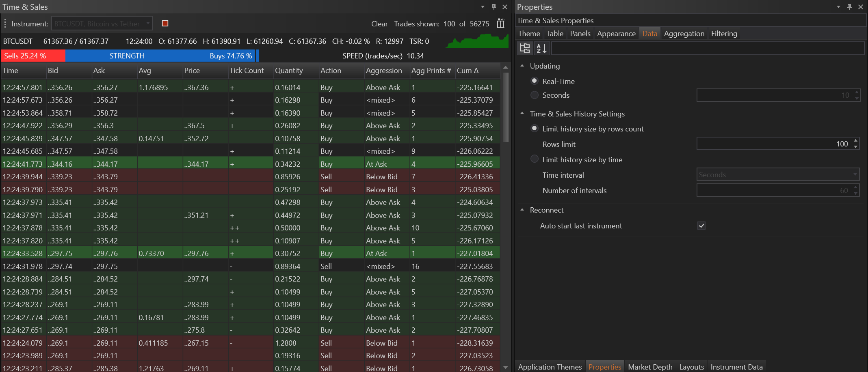Switch to the Aggregation tab
The width and height of the screenshot is (868, 372).
click(684, 34)
